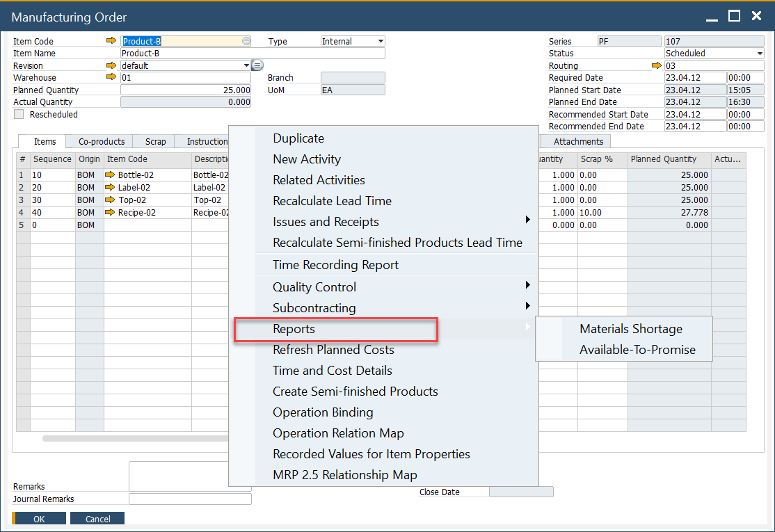Screen dimensions: 775x532
Task: Click the Warehouse link arrow icon
Action: (x=111, y=77)
